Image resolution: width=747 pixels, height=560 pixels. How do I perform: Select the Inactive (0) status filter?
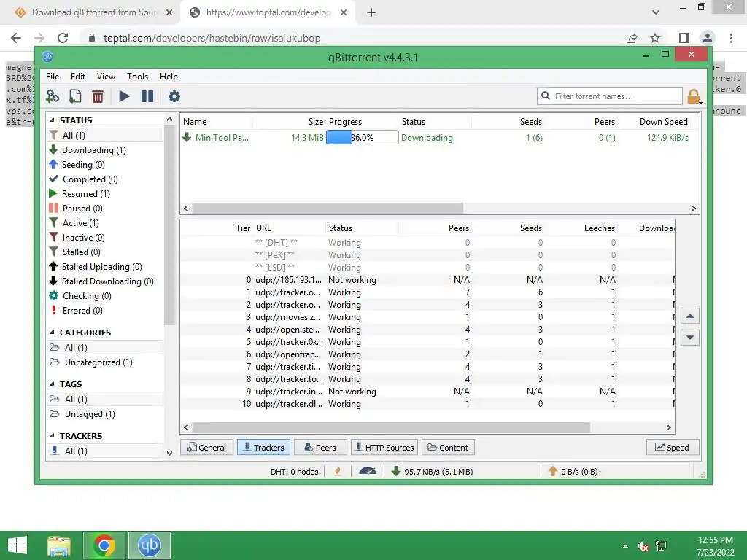84,238
